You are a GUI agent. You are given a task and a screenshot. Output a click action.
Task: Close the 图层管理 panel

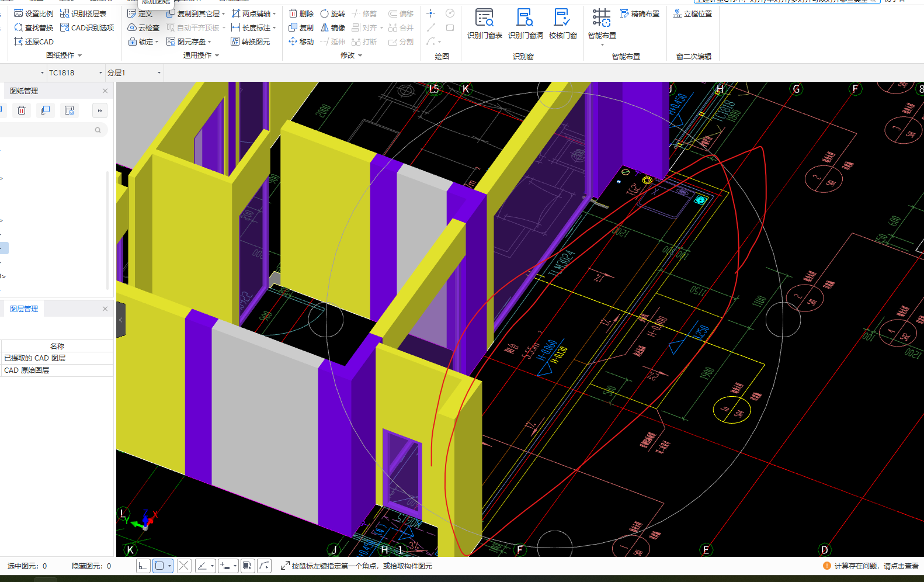[105, 309]
